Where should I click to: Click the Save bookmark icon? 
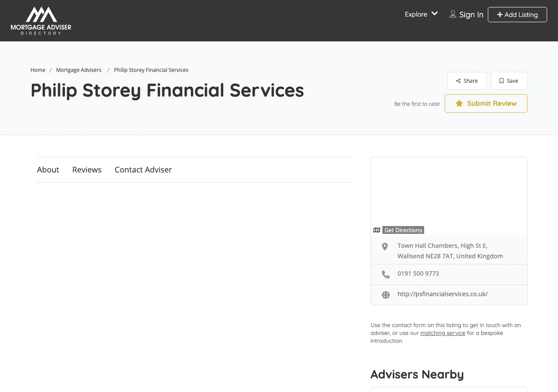tap(501, 81)
